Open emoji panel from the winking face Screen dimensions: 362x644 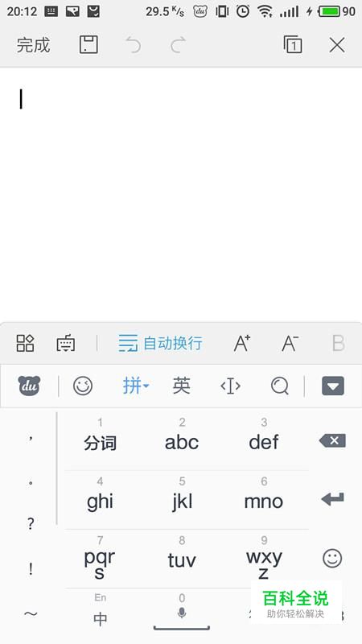83,386
